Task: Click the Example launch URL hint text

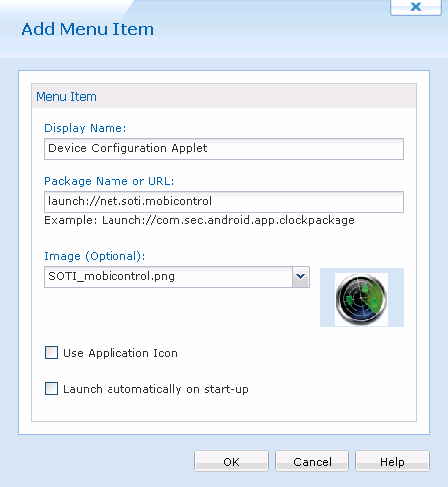Action: click(x=199, y=220)
